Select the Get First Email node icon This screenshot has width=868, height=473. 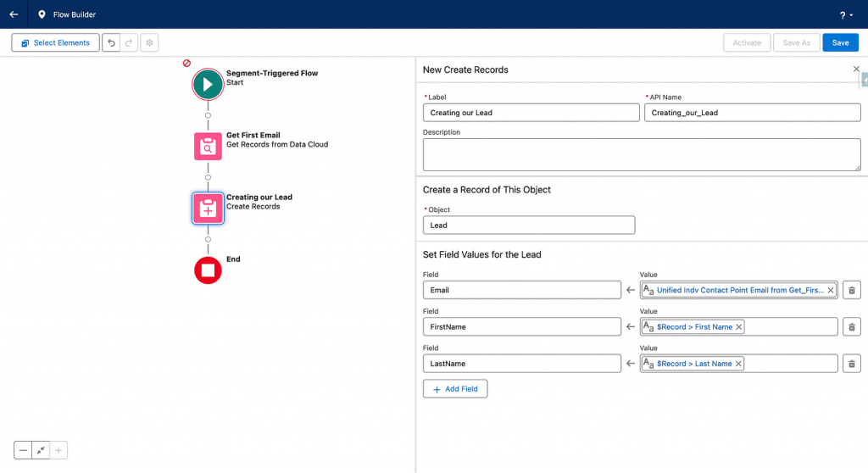click(208, 147)
